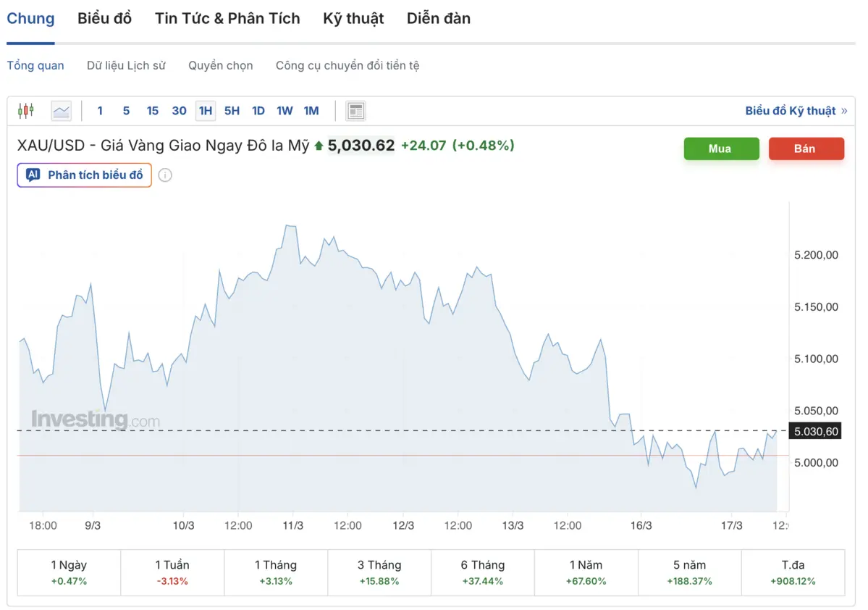Open the Biểu đồ Kỹ thuật link
Screen dimensions: 868x610
[790, 111]
